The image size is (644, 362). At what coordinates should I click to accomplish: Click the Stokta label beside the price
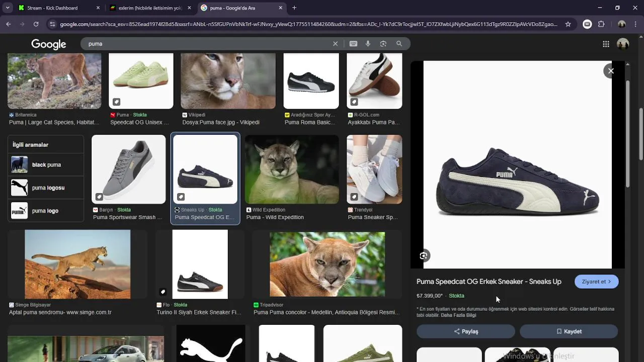(457, 296)
